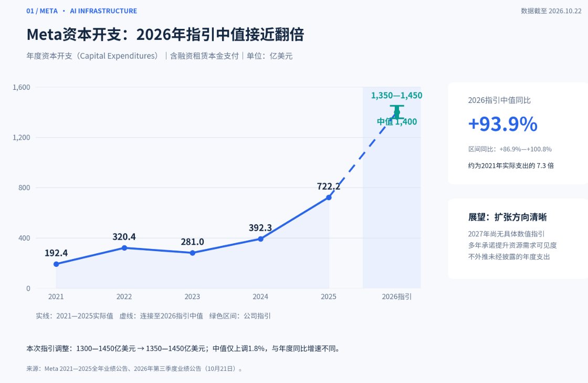Click the y-axis value "400"
The width and height of the screenshot is (588, 383).
(x=24, y=238)
